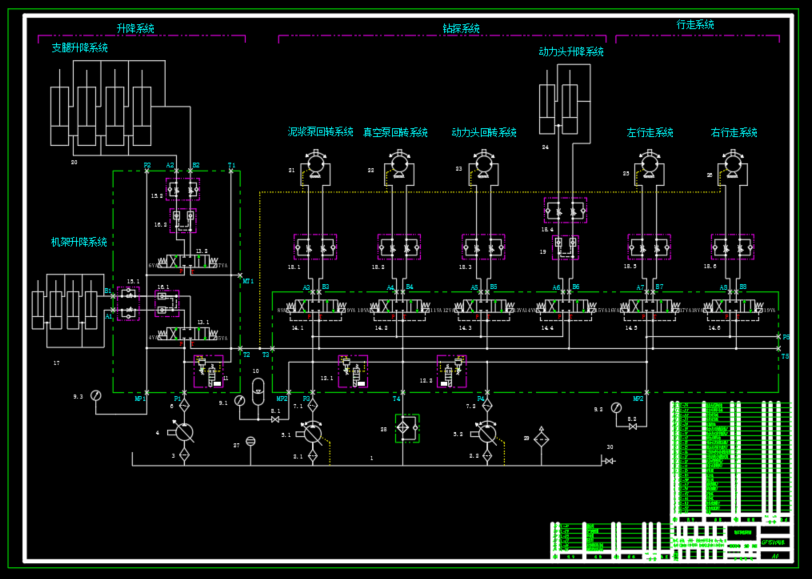The image size is (812, 579).
Task: Click the green parts list table
Action: [731, 461]
